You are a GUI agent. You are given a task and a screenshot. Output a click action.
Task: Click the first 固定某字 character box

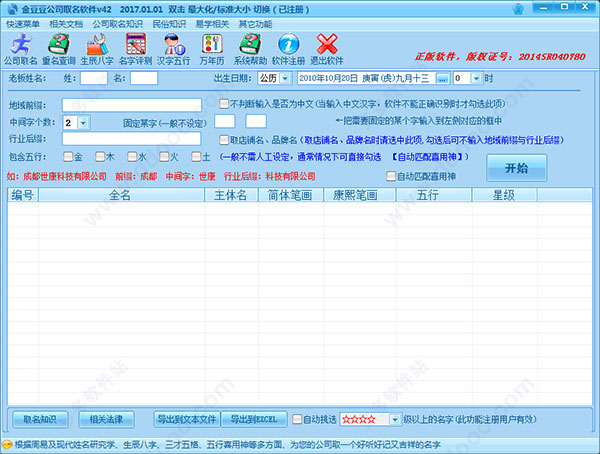click(225, 121)
